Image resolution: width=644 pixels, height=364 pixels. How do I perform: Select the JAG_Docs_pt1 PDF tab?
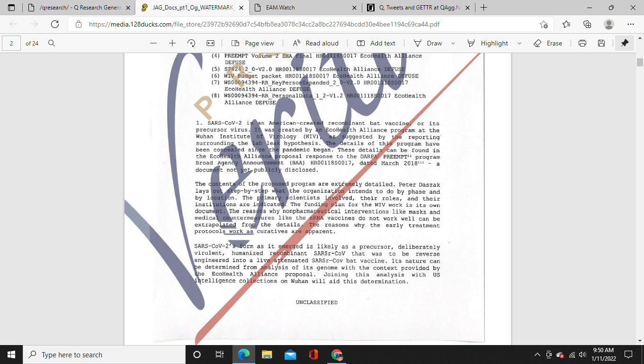click(192, 8)
